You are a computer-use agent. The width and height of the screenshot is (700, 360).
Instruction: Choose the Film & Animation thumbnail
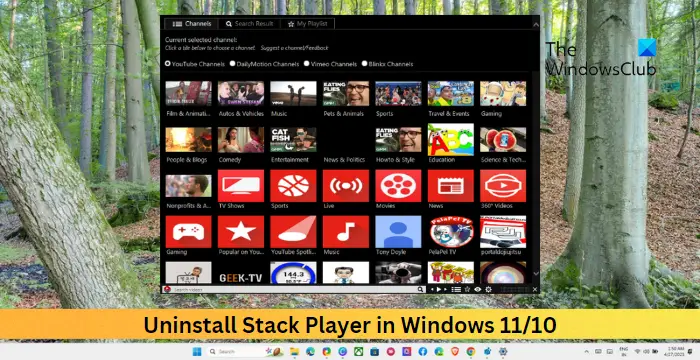[188, 93]
